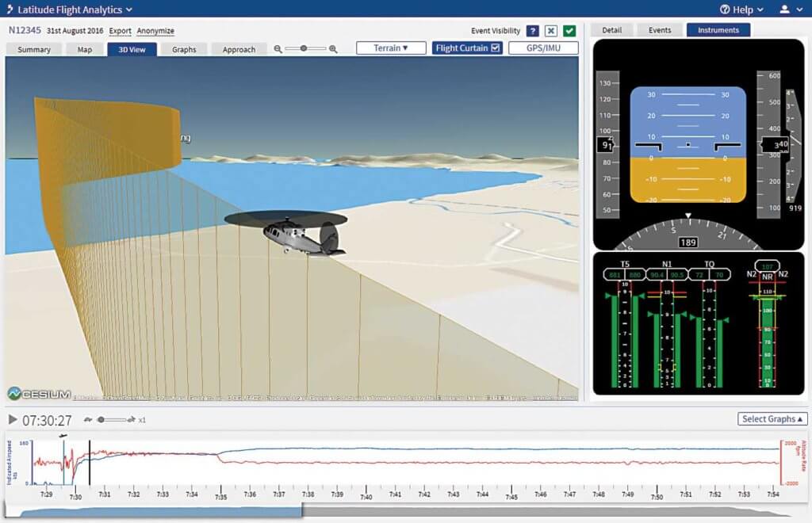Open the Detail panel tab
Image resolution: width=812 pixels, height=523 pixels.
click(x=611, y=30)
